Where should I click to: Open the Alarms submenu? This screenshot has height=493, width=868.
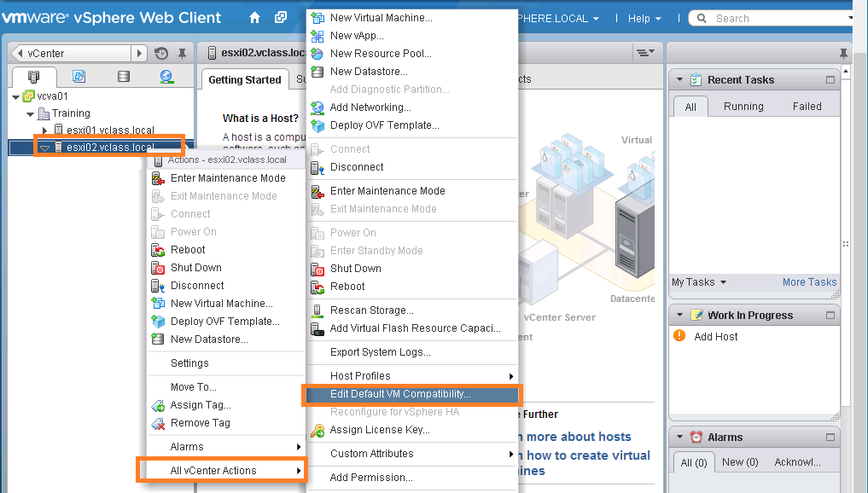coord(227,447)
